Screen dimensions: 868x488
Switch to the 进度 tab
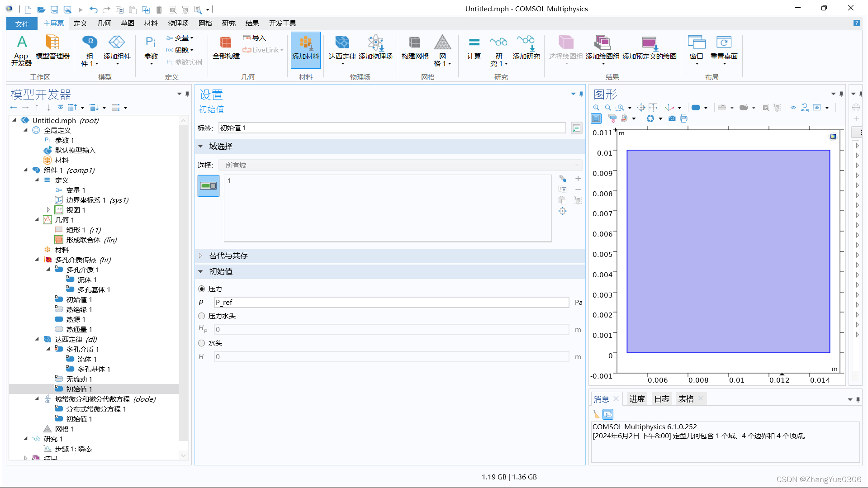(637, 399)
